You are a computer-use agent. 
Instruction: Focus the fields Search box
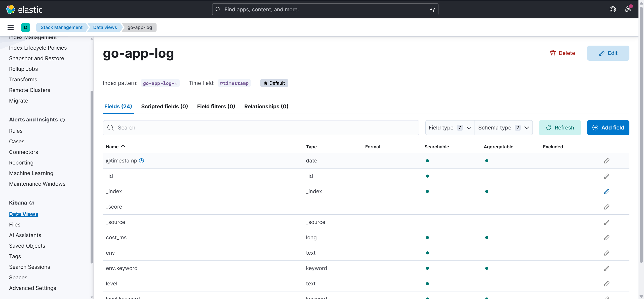(261, 128)
